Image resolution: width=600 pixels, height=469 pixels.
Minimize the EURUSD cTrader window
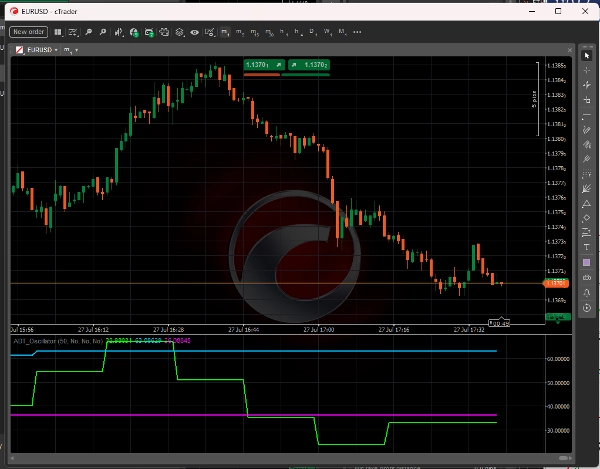tap(532, 11)
